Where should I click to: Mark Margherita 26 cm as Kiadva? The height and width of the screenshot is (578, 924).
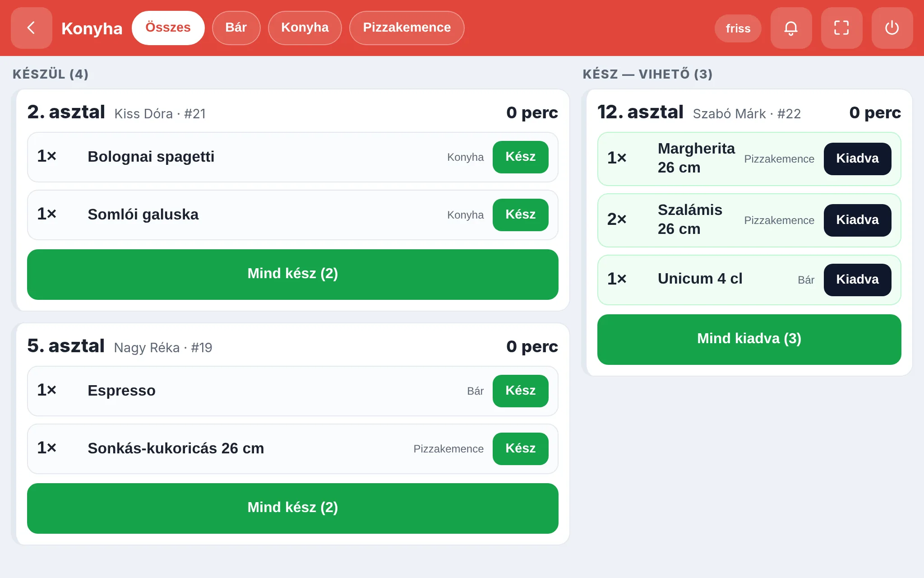857,159
